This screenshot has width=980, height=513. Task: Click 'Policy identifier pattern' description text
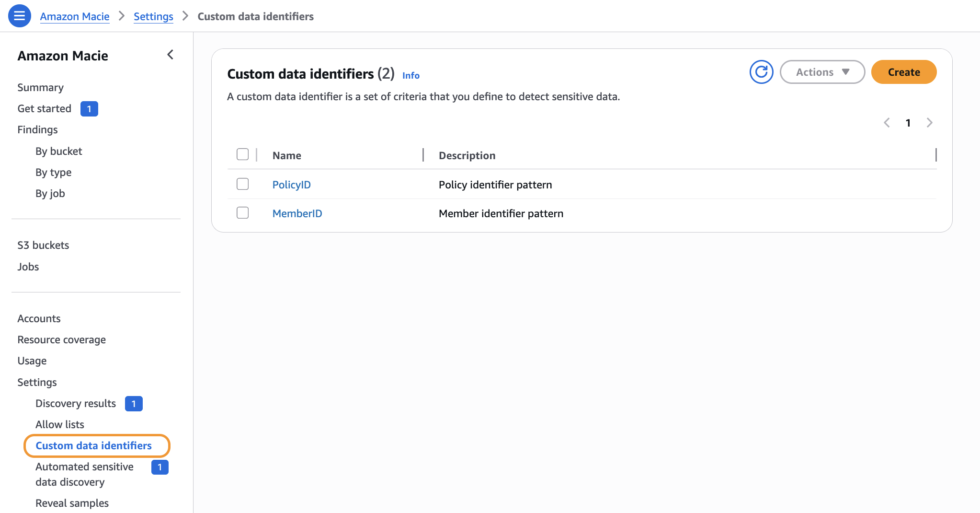point(495,185)
